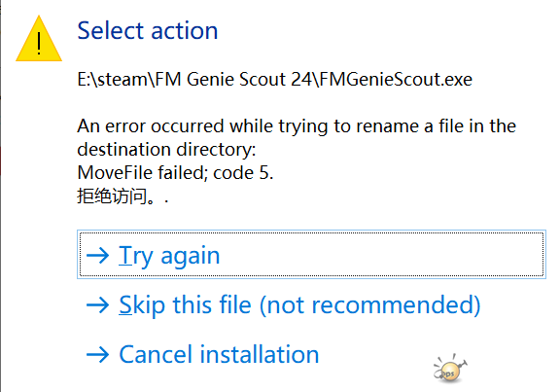Click the arrow icon beside Cancel installation
This screenshot has width=560, height=392.
pos(97,354)
